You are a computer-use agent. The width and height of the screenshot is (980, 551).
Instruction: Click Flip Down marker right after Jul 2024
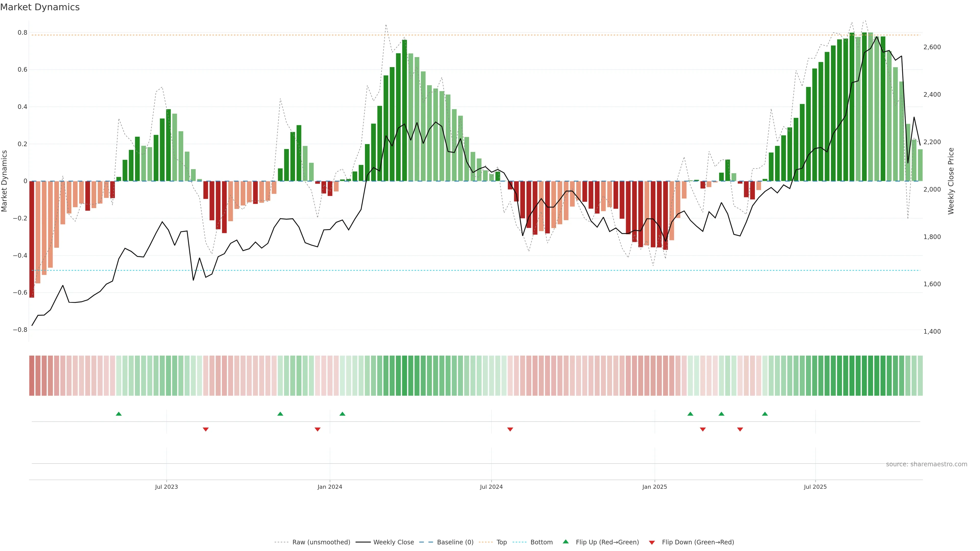tap(510, 429)
